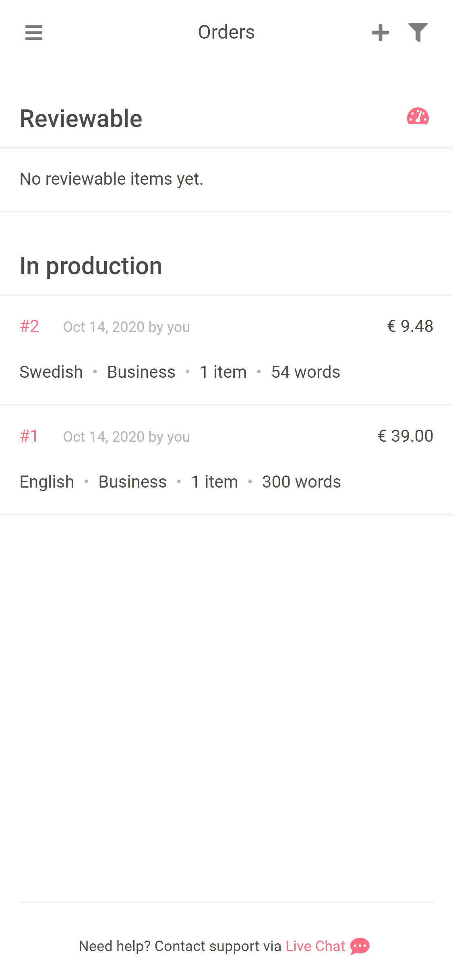Open order #1 link
This screenshot has height=980, width=453.
click(x=29, y=436)
